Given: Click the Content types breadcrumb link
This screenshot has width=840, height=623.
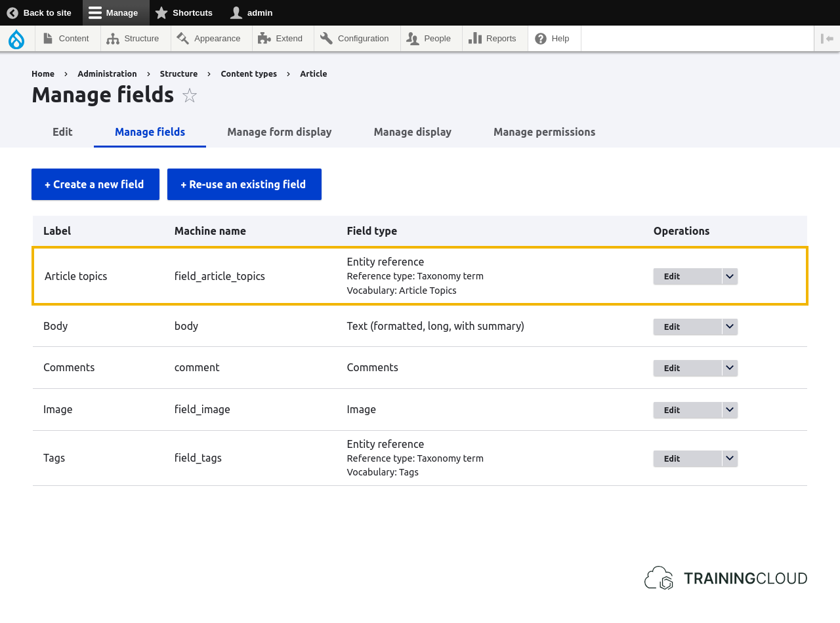Looking at the screenshot, I should (249, 73).
